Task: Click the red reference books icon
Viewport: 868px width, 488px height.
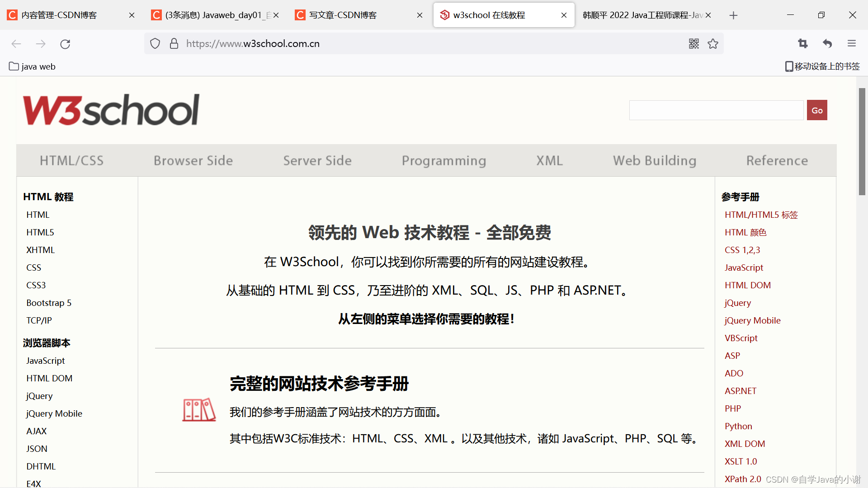Action: pyautogui.click(x=199, y=409)
